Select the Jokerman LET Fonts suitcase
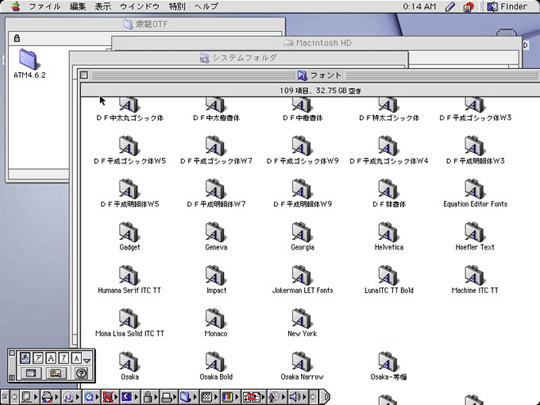The width and height of the screenshot is (540, 405). (302, 275)
